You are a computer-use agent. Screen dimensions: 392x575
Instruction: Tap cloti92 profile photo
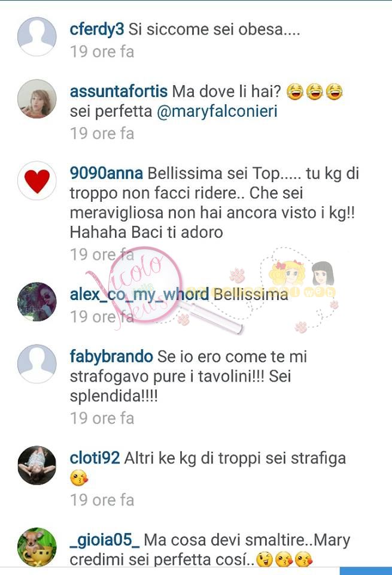point(37,465)
